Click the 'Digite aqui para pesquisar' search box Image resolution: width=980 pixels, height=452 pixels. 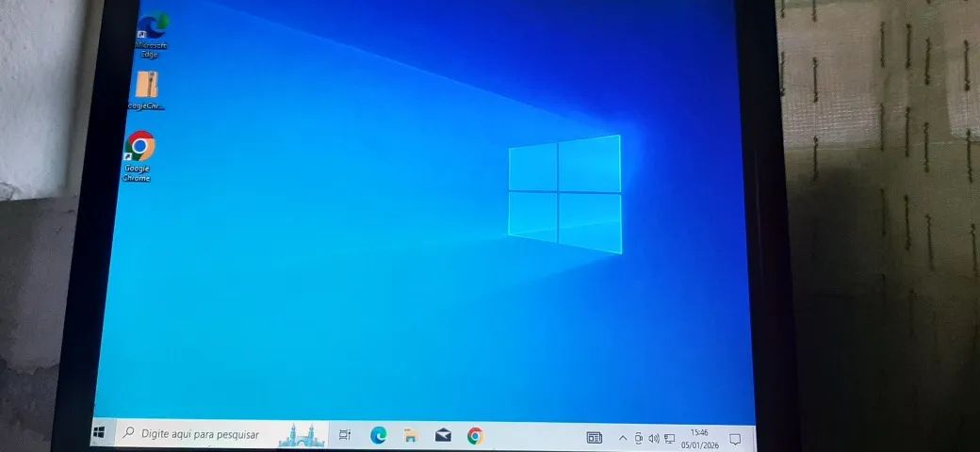[200, 434]
